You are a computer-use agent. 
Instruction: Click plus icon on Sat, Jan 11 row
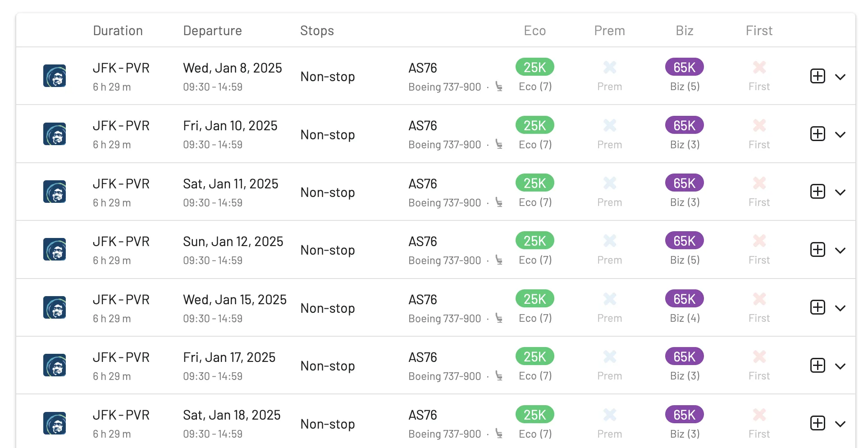pos(818,192)
